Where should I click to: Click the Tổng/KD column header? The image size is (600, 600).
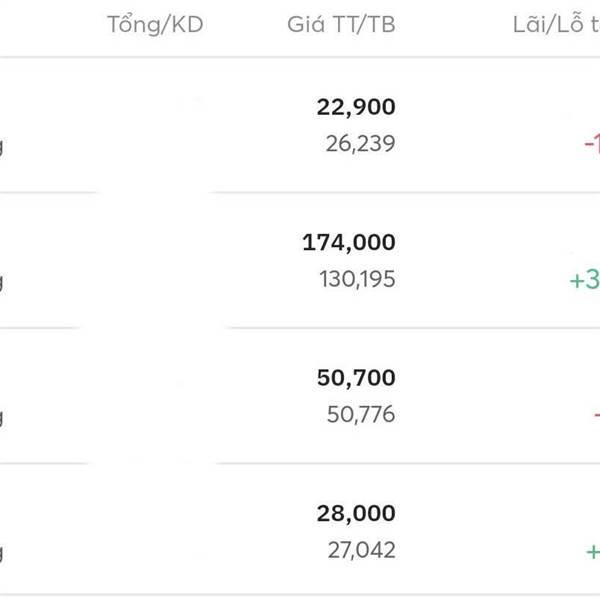click(x=155, y=25)
